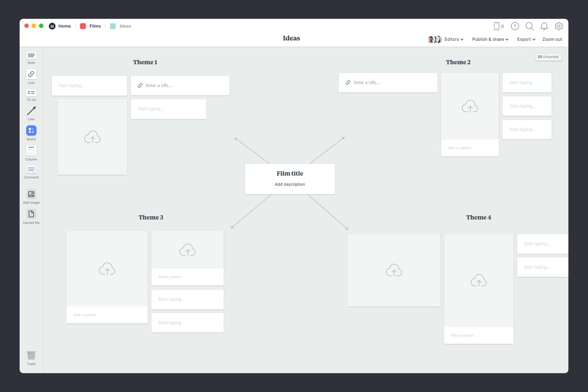The image size is (588, 392).
Task: Open the notifications bell
Action: coord(544,26)
